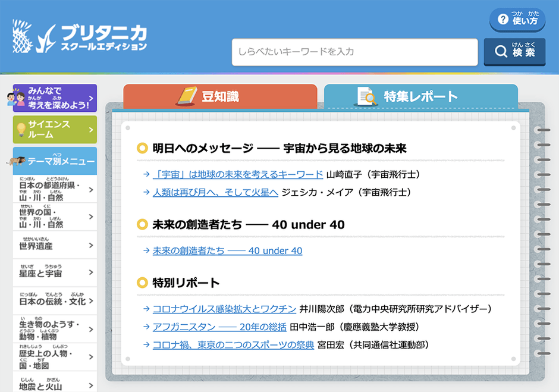Expand the 日本の都道府県・山・川・自然 chevron
559x392 pixels.
91,189
